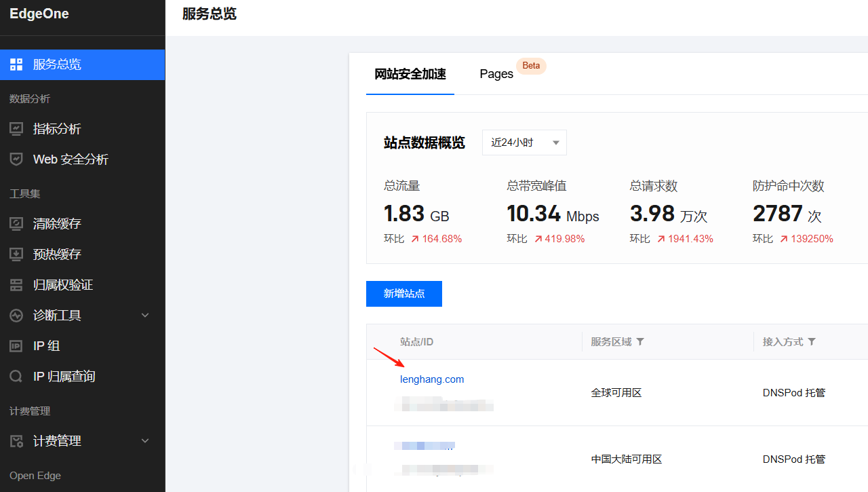
Task: Click the 计费管理 document icon
Action: tap(16, 441)
